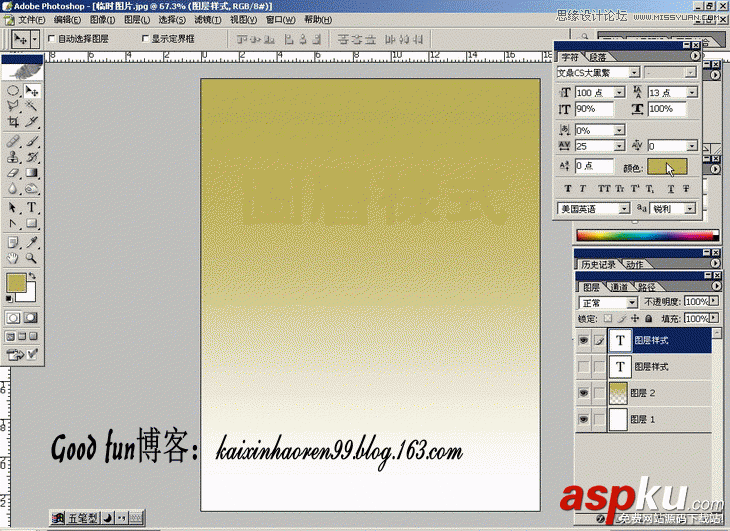Show the hidden second 图层样式 layer
The width and height of the screenshot is (730, 531).
click(x=583, y=367)
